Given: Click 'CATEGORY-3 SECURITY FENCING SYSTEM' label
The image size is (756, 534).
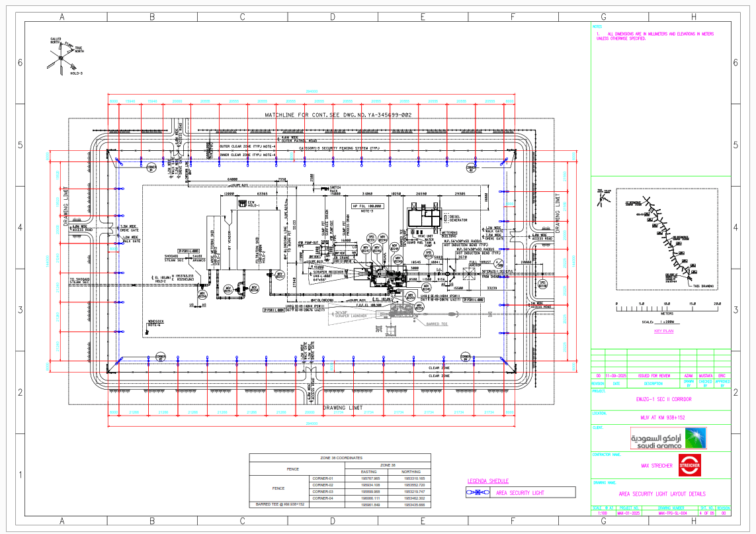Looking at the screenshot, I should point(339,148).
